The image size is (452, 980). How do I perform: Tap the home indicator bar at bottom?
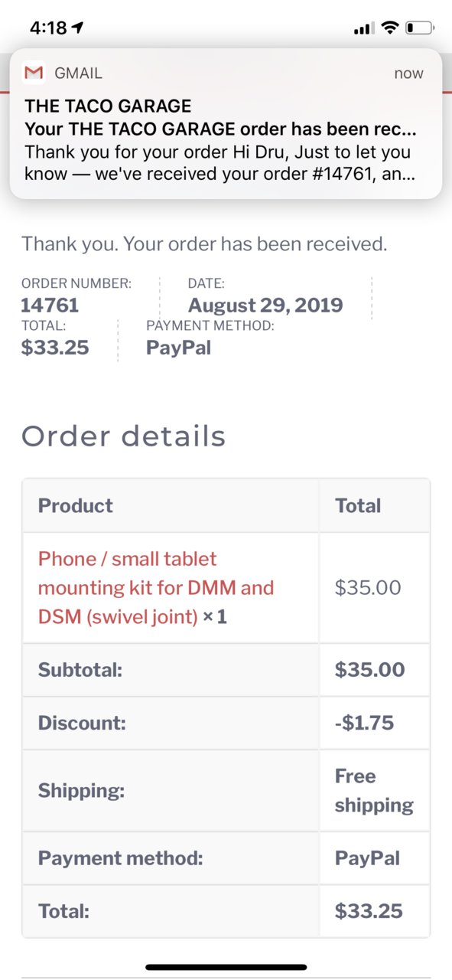click(226, 968)
